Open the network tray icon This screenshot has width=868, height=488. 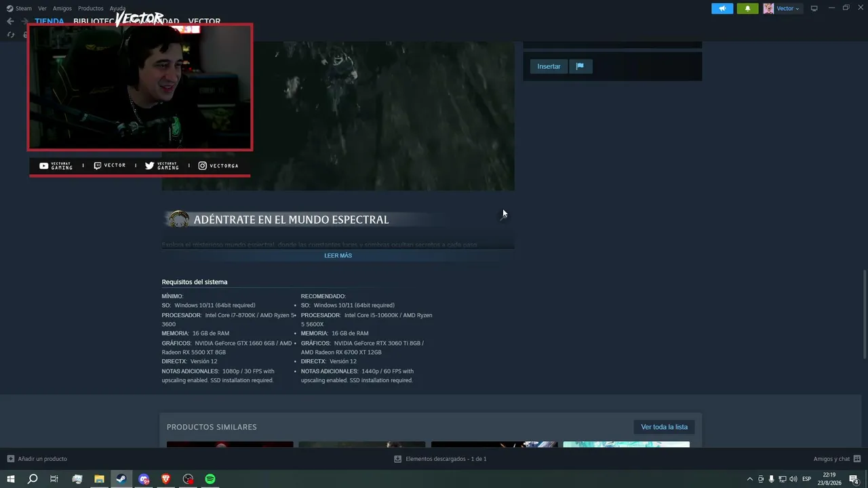[x=782, y=479]
